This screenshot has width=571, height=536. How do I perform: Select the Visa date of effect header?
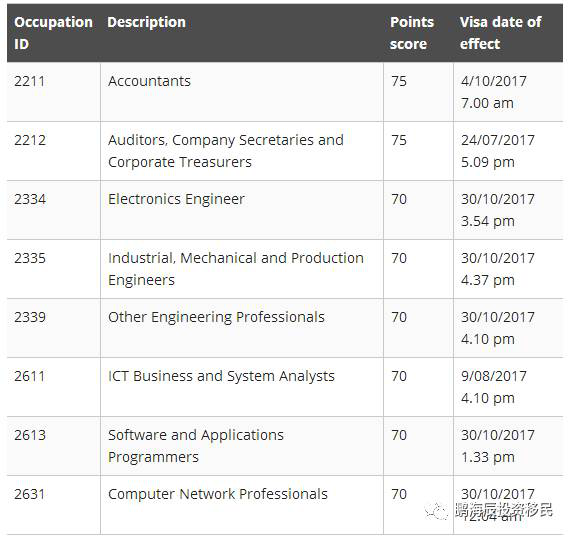[x=500, y=33]
